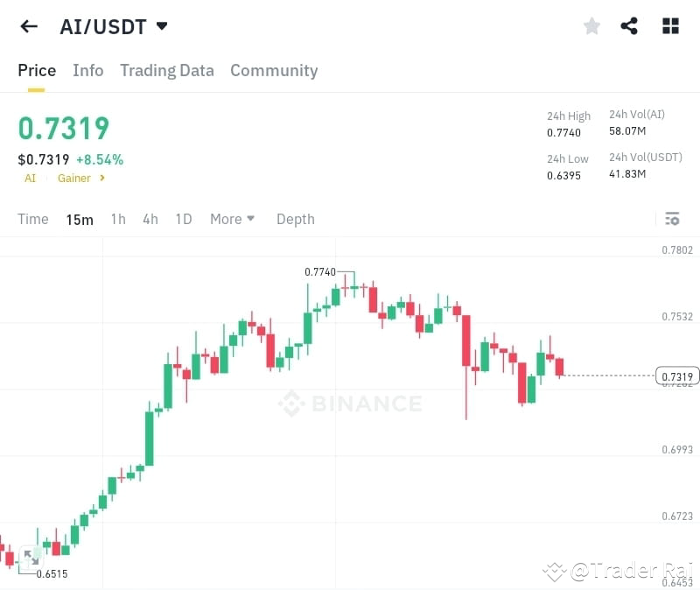Open chart indicator settings icon

[x=672, y=219]
